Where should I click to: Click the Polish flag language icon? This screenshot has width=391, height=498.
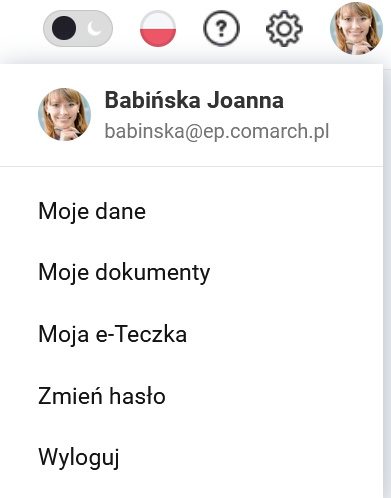click(158, 29)
